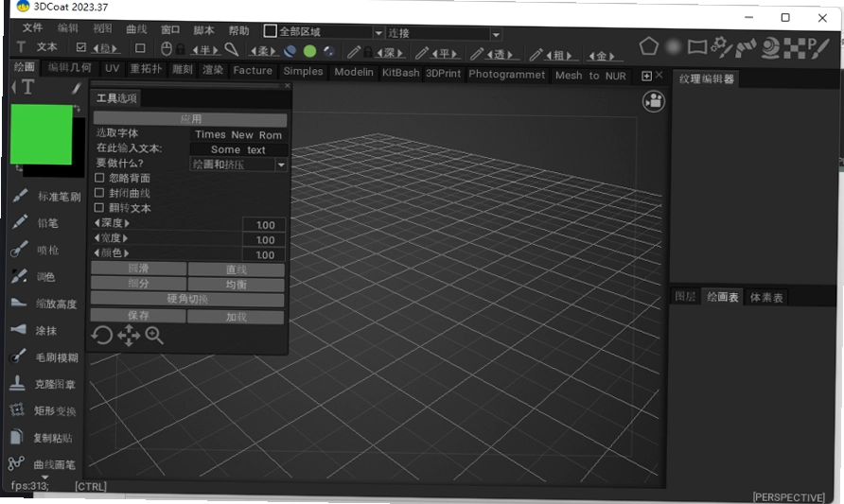Viewport: 844px width, 504px height.
Task: Adjust the 透 stepper in top toolbar
Action: pyautogui.click(x=500, y=54)
